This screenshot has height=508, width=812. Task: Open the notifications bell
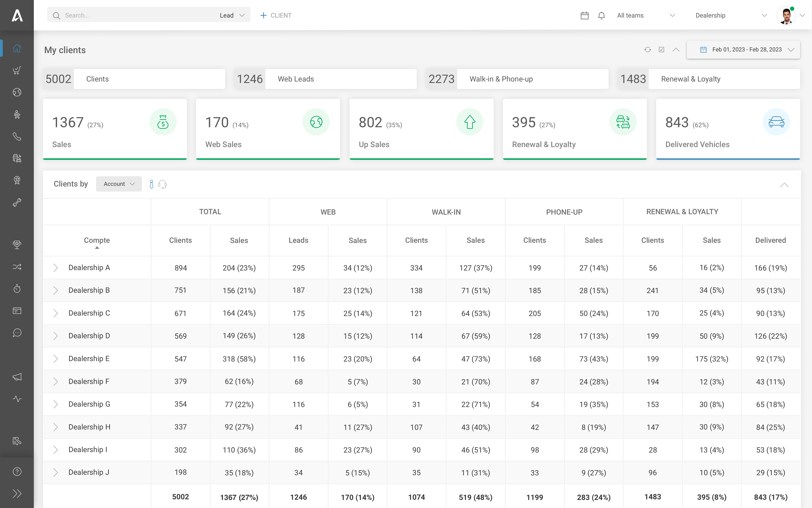click(x=602, y=15)
